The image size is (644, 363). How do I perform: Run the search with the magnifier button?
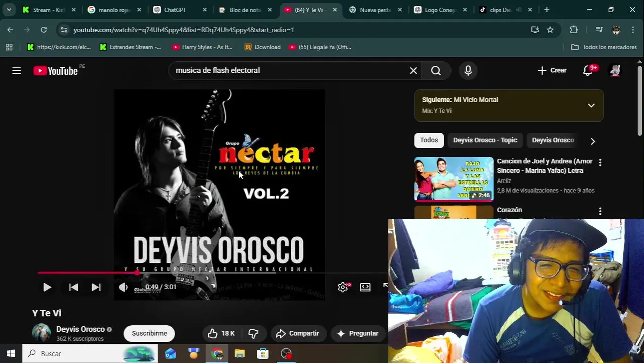click(436, 71)
